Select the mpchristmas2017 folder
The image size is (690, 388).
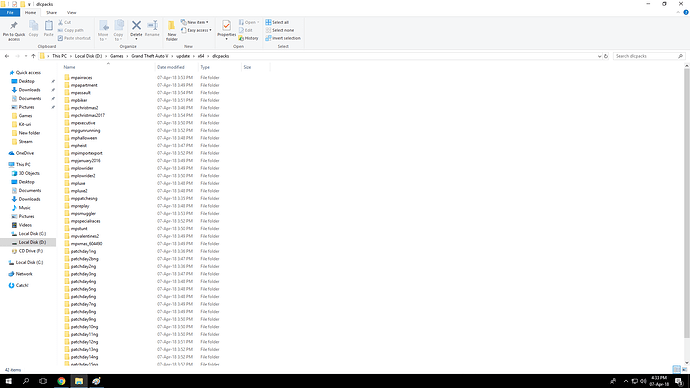[x=88, y=116]
